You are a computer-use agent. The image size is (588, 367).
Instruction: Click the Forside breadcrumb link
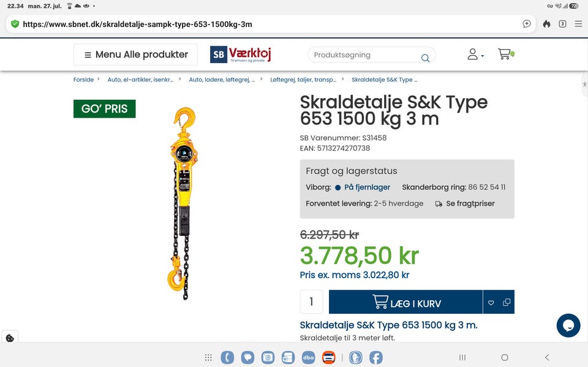[x=83, y=80]
